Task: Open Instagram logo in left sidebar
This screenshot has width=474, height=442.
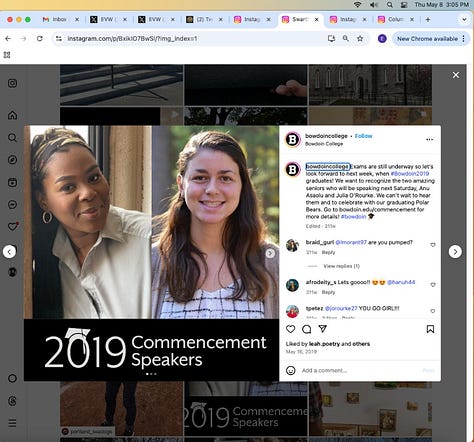Action: point(12,83)
